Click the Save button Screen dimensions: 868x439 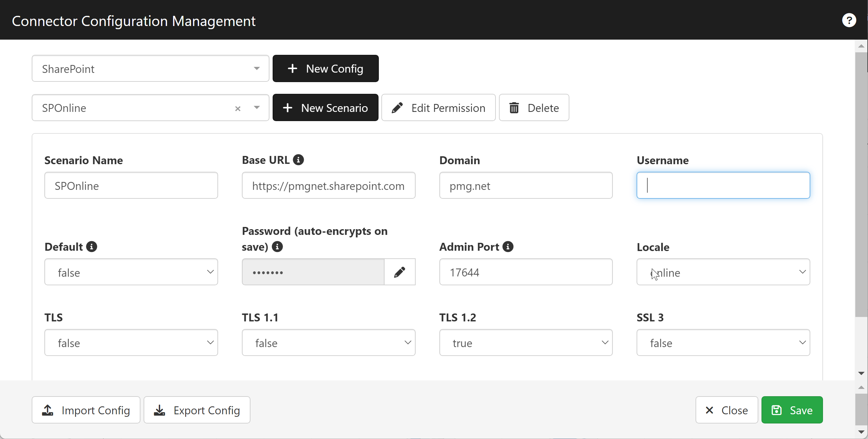click(792, 410)
